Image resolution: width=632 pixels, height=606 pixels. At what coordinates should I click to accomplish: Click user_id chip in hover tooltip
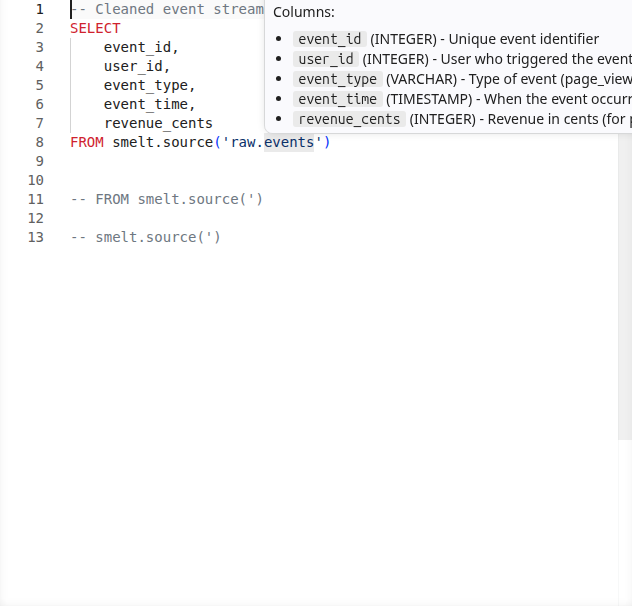(326, 59)
